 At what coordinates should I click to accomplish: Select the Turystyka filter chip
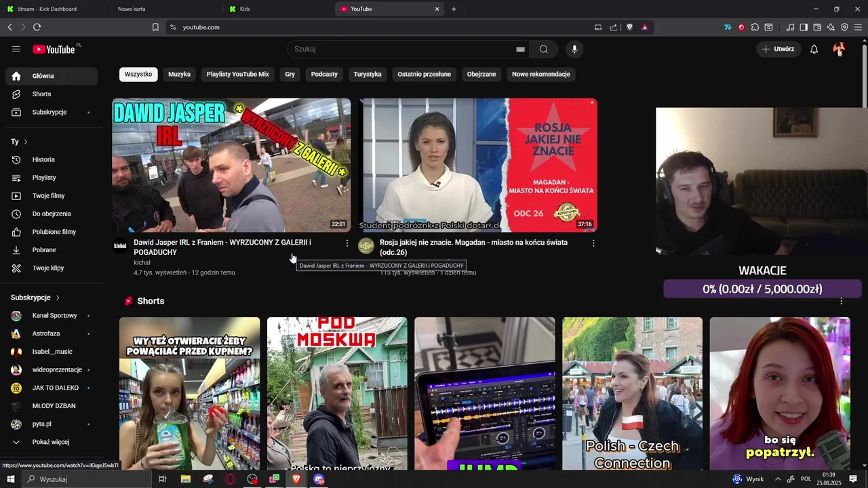click(368, 74)
